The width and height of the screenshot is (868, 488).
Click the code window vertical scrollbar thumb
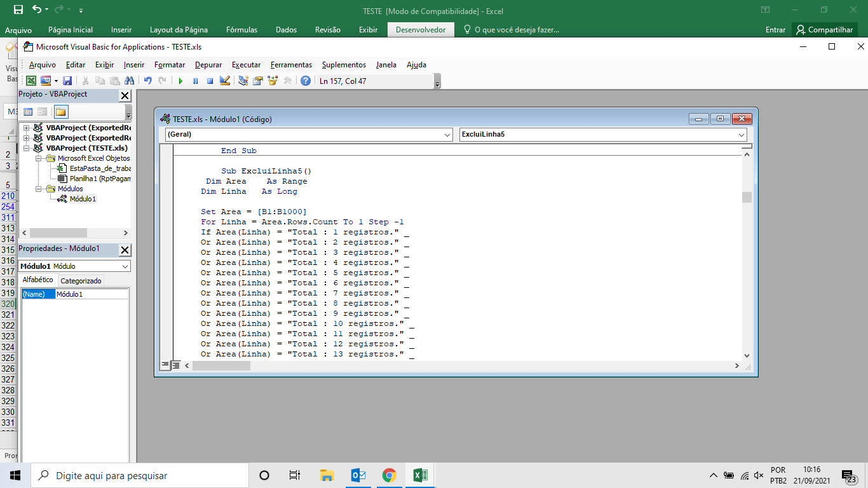pyautogui.click(x=747, y=197)
